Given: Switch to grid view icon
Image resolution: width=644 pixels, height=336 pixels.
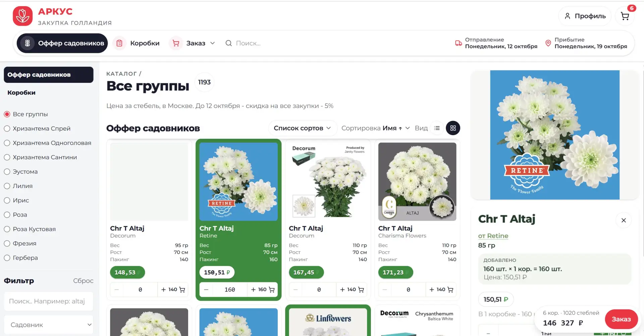Looking at the screenshot, I should coord(453,128).
